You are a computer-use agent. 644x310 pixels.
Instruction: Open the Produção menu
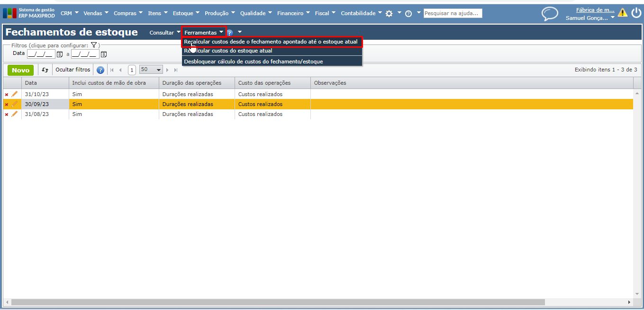[x=220, y=13]
